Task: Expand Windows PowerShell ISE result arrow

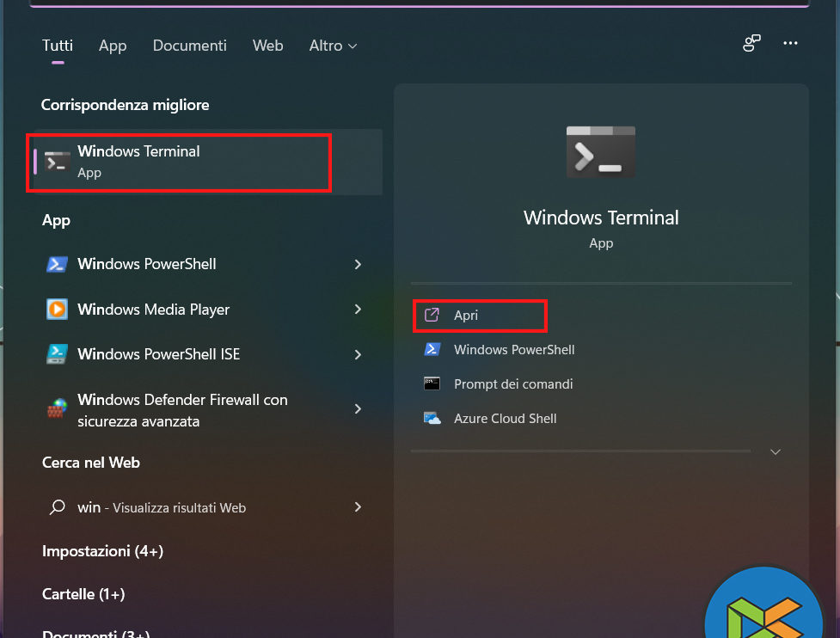Action: click(x=358, y=354)
